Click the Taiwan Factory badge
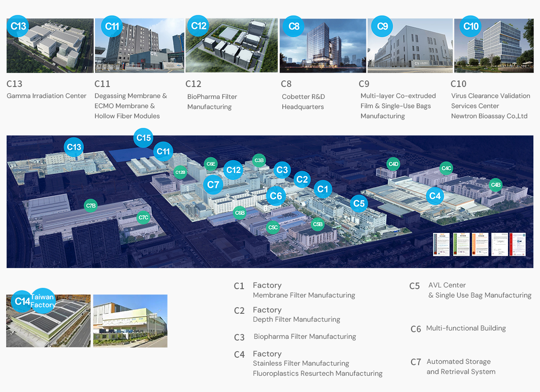Viewport: 540px width, 392px height. tap(43, 301)
